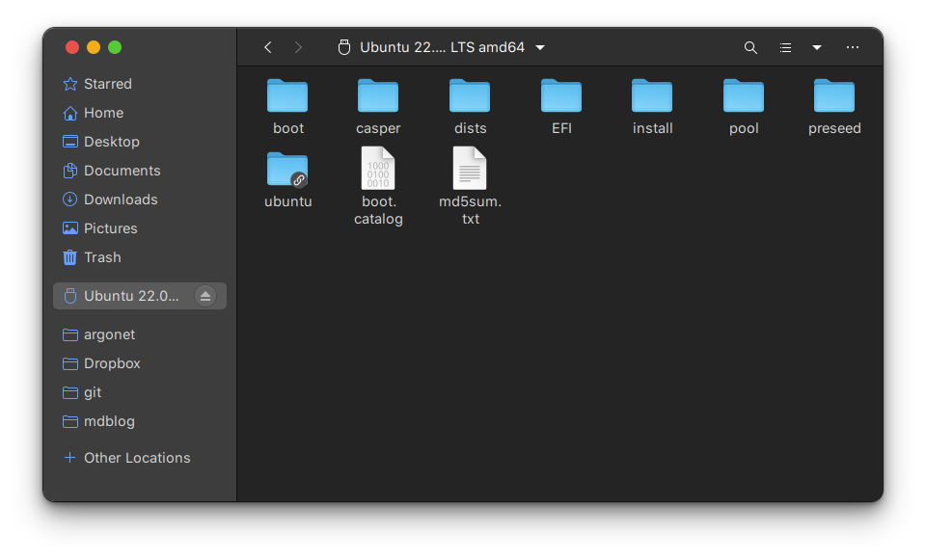Open the casper folder
This screenshot has width=926, height=560.
coord(378,106)
